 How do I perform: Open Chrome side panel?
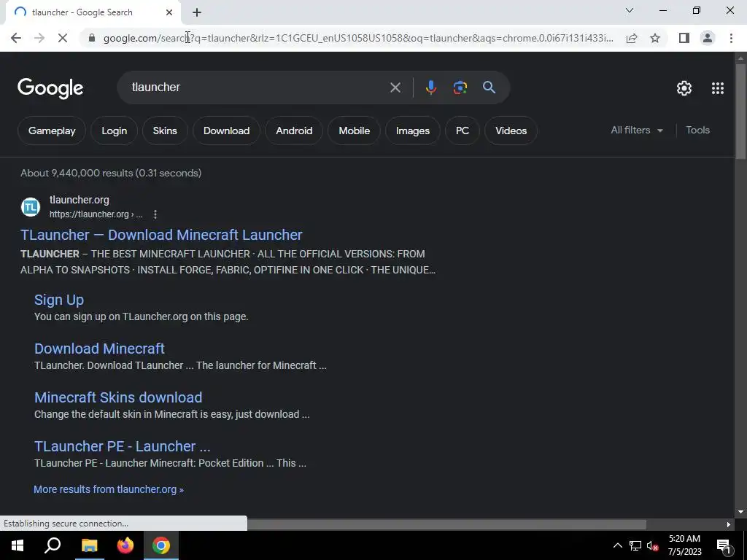coord(684,38)
